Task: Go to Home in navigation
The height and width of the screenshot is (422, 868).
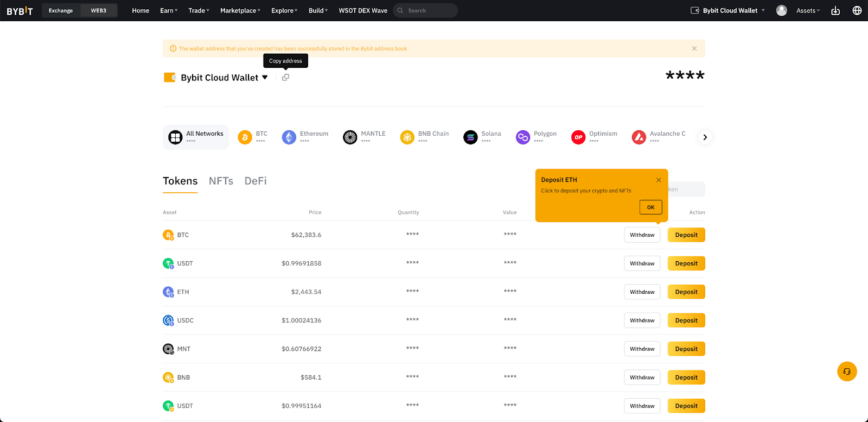Action: 141,10
